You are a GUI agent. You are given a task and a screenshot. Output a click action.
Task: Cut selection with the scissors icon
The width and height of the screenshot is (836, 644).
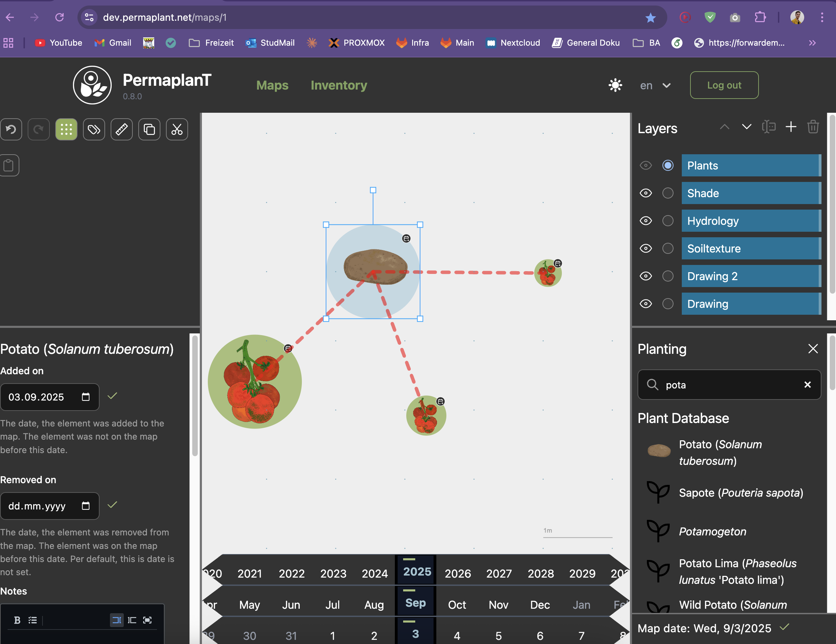click(x=177, y=129)
